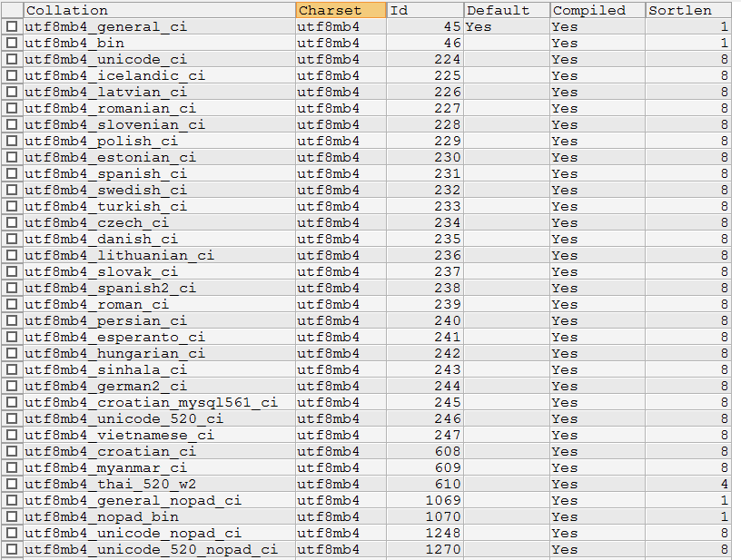Check the utf8mb4_vietnamese_ci row box

[12, 436]
